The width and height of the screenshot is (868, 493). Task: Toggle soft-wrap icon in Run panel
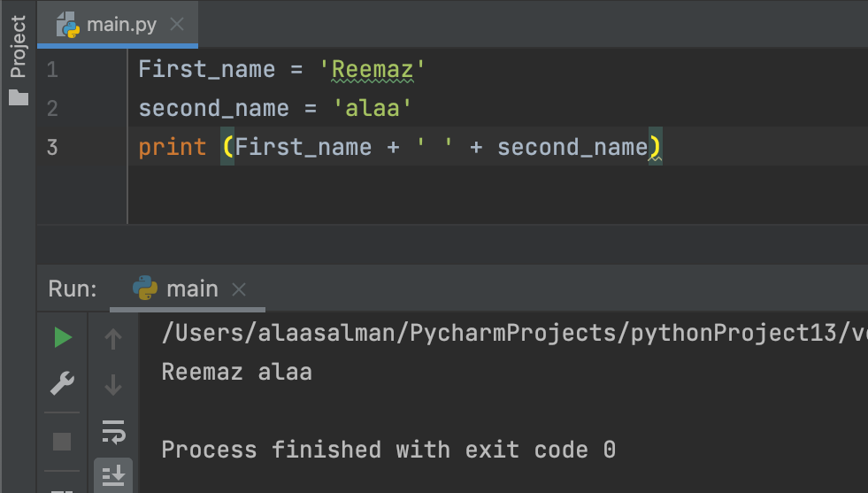[x=113, y=432]
